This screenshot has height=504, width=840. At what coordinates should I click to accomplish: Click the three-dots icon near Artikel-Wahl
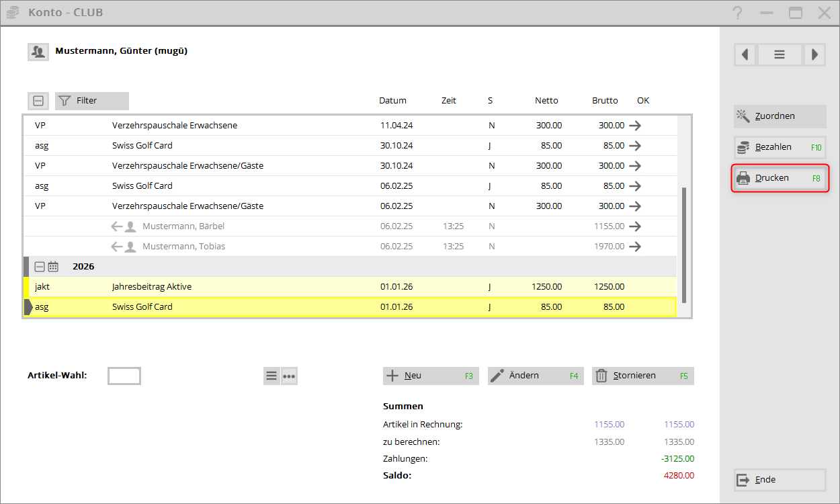(289, 376)
